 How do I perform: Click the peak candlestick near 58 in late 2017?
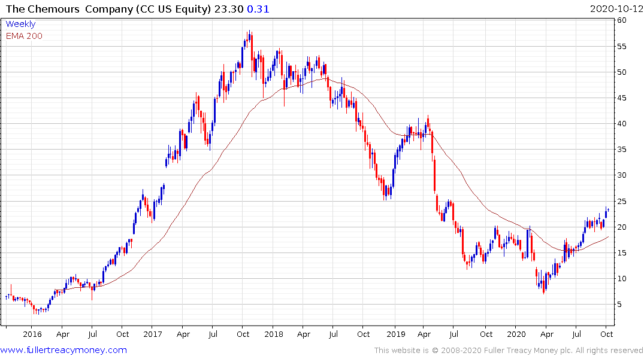point(249,37)
